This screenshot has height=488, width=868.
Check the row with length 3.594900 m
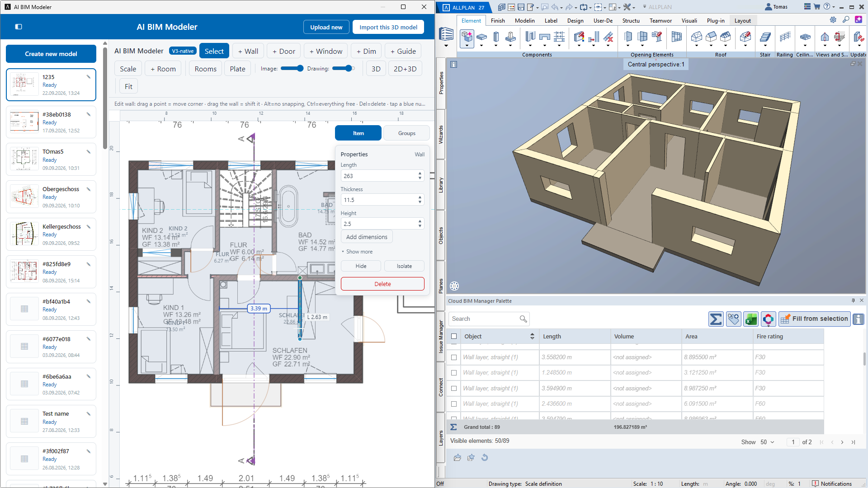(454, 389)
